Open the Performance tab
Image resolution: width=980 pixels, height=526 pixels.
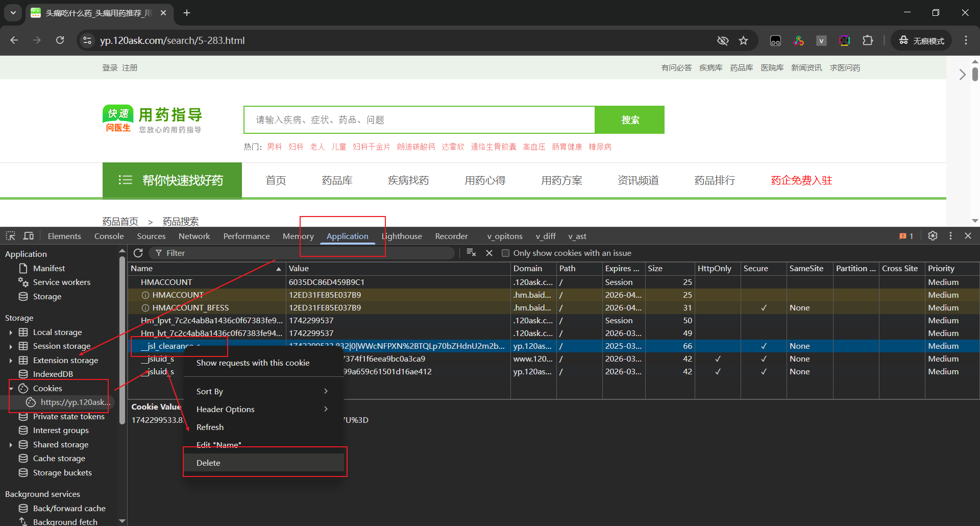(x=247, y=236)
